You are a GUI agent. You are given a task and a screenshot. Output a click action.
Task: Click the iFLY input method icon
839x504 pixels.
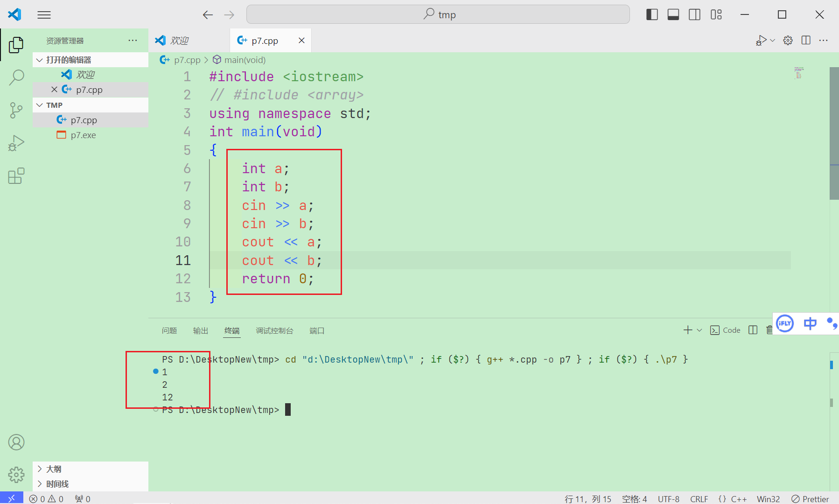[x=785, y=323]
